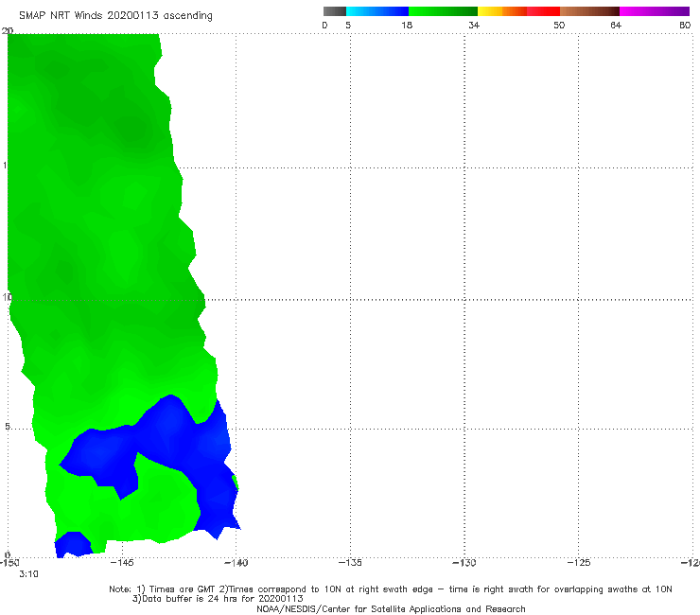
Task: Click the cyan-blue 5-18 colorbar segment
Action: [x=377, y=11]
